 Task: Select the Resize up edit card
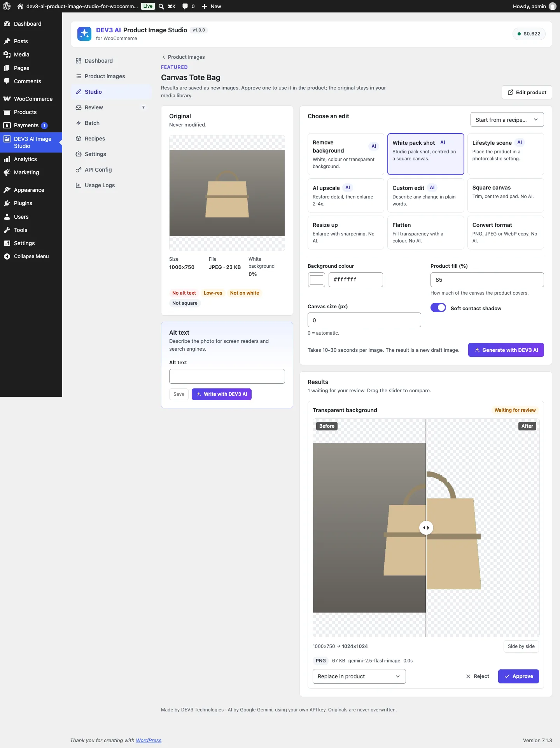pyautogui.click(x=346, y=232)
